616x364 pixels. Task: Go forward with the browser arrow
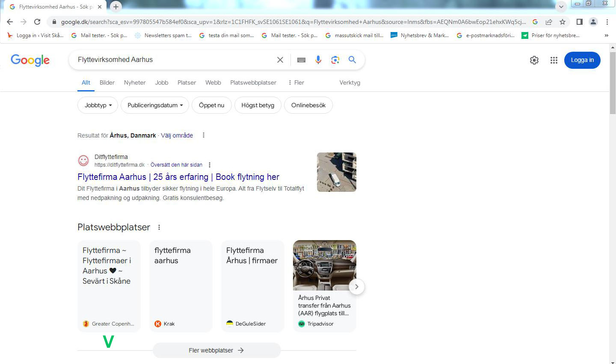click(x=24, y=22)
